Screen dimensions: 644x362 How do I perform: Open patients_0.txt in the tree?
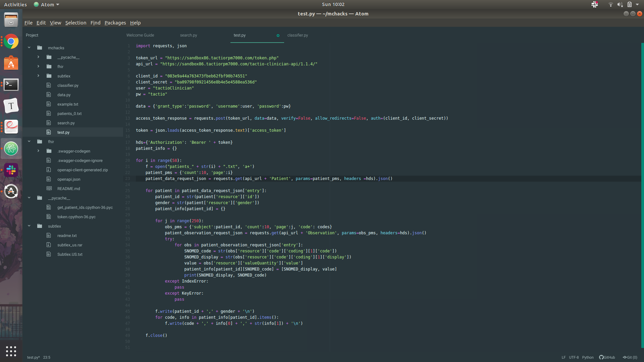click(x=69, y=114)
